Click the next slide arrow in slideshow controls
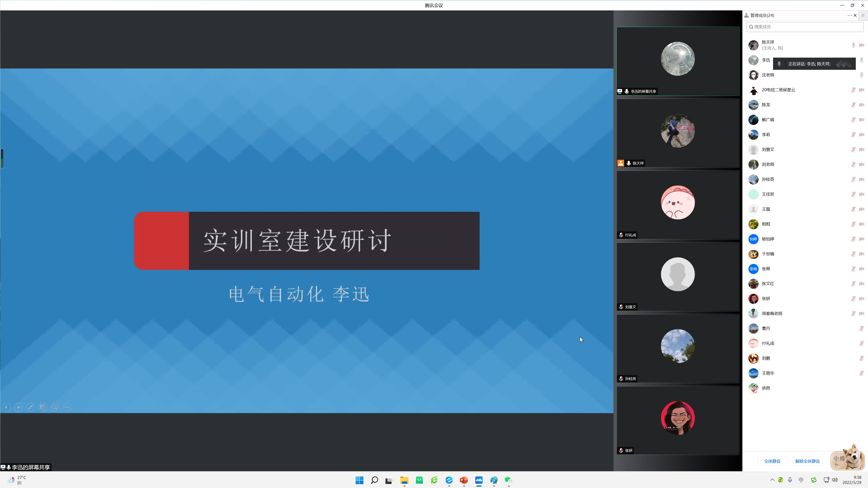This screenshot has height=488, width=868. tap(19, 407)
